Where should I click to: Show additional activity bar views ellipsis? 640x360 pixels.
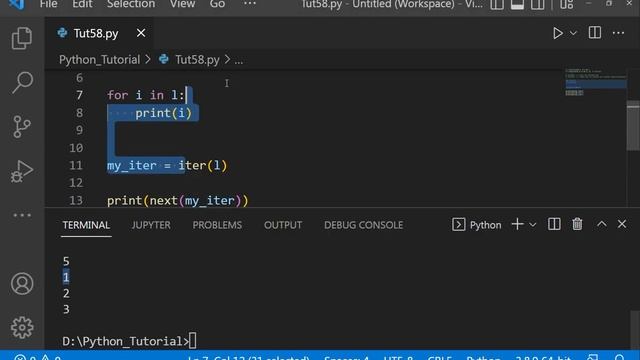pyautogui.click(x=22, y=215)
